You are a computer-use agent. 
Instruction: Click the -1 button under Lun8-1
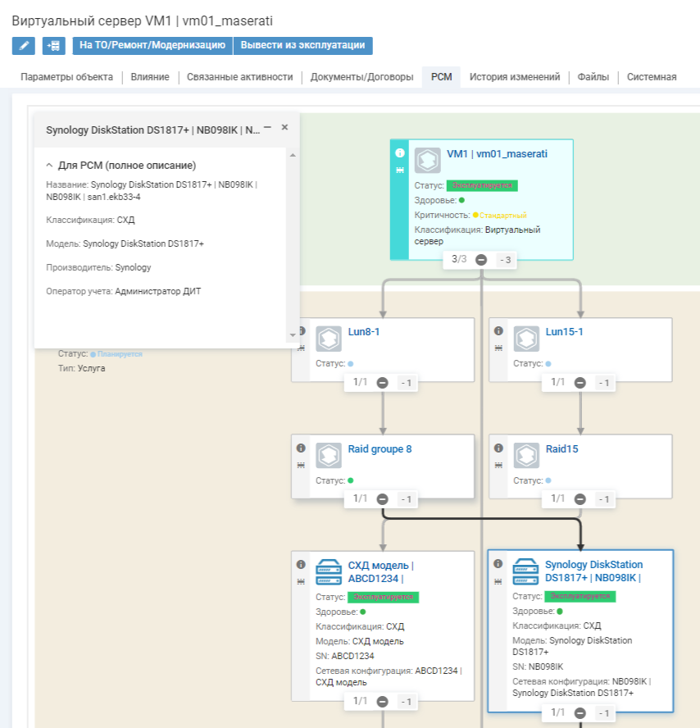pos(407,383)
